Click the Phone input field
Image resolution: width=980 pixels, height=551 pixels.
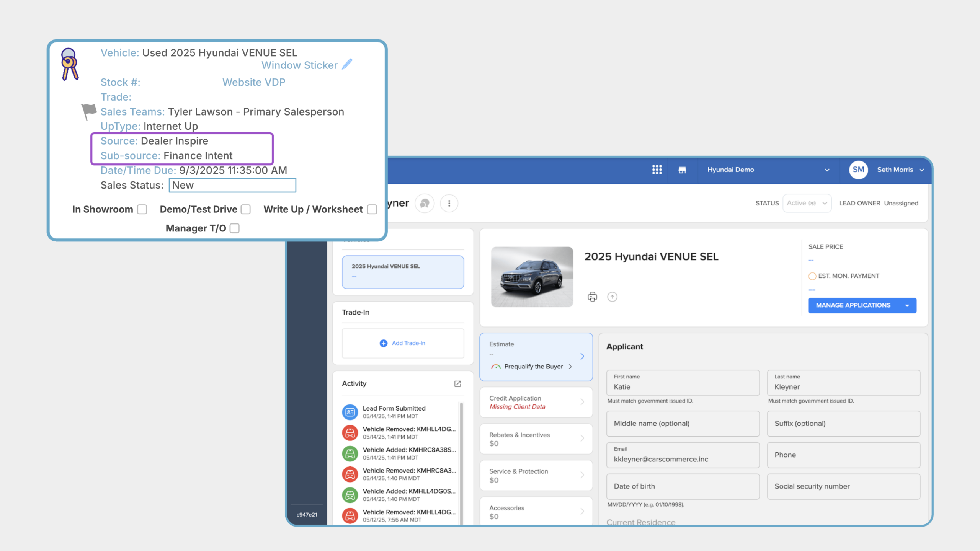tap(843, 455)
